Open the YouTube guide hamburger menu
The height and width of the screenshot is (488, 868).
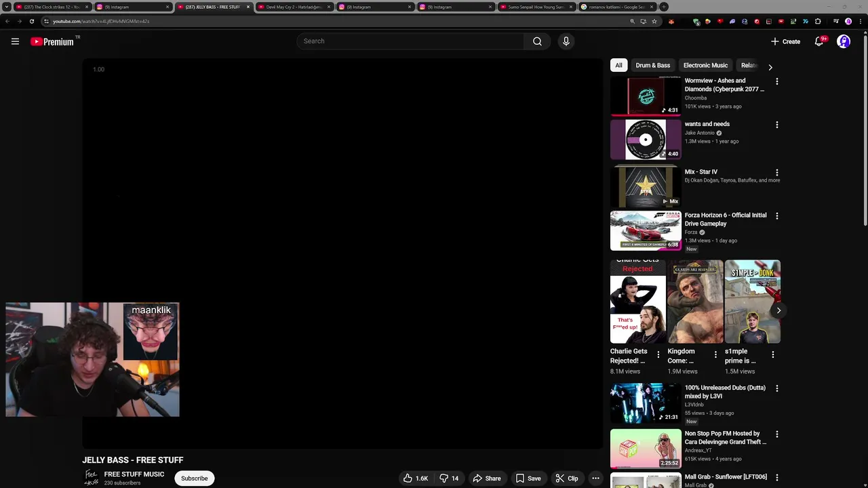click(x=15, y=41)
